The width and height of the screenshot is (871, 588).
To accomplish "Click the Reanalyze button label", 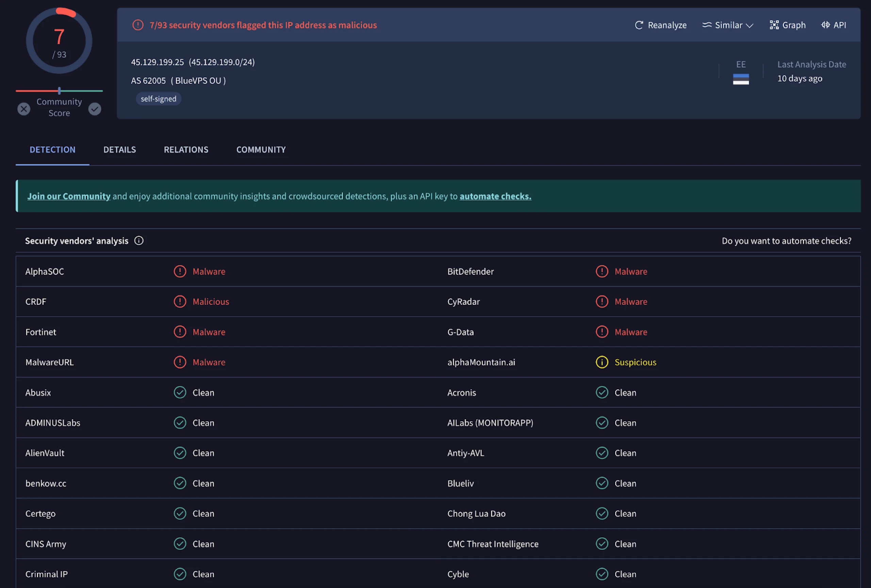I will [667, 25].
